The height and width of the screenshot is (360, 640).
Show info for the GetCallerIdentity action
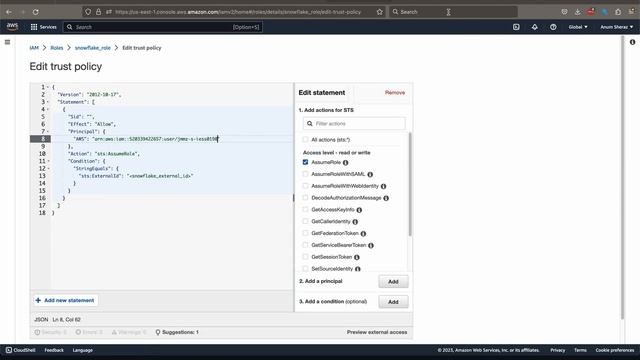click(x=355, y=222)
